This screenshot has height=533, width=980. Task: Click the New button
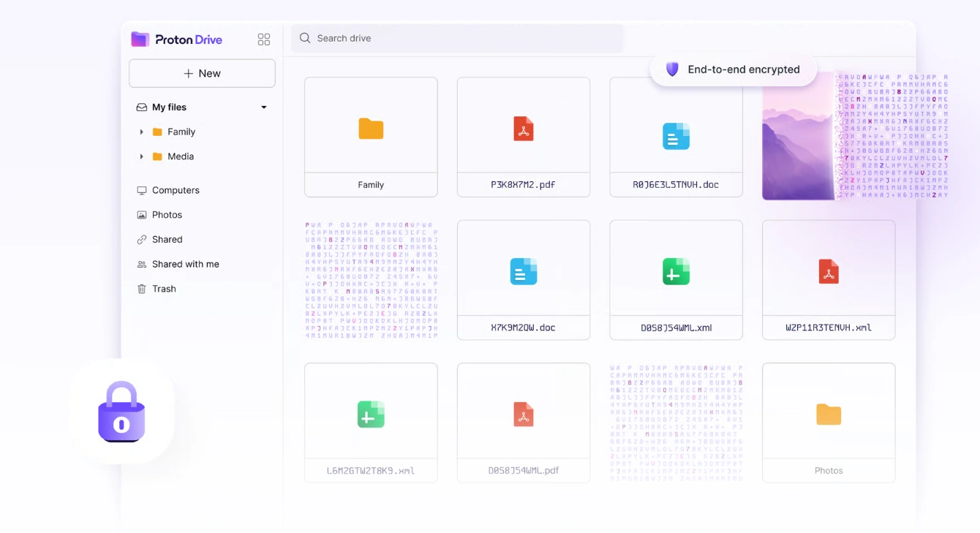click(202, 73)
